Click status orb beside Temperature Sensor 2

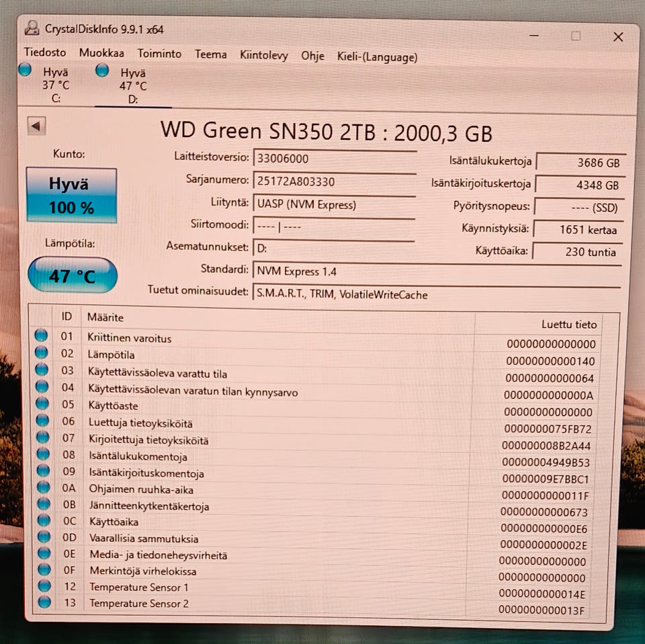44,602
